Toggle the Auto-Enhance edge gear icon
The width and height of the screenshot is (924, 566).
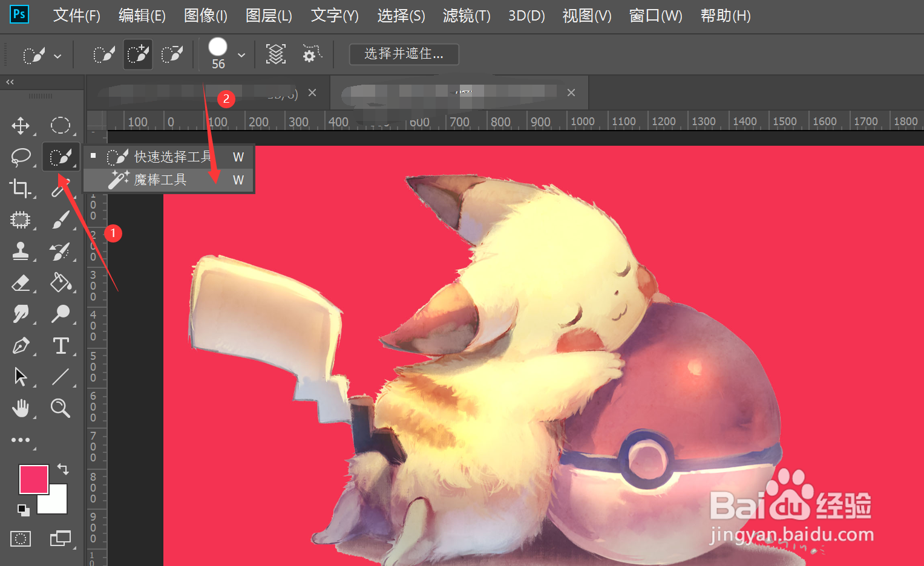pyautogui.click(x=312, y=54)
